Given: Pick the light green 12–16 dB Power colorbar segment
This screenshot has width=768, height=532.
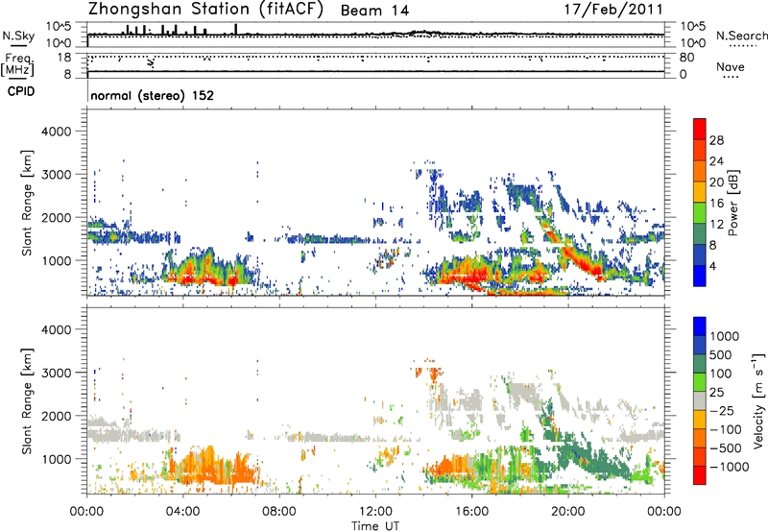Looking at the screenshot, I should (700, 213).
